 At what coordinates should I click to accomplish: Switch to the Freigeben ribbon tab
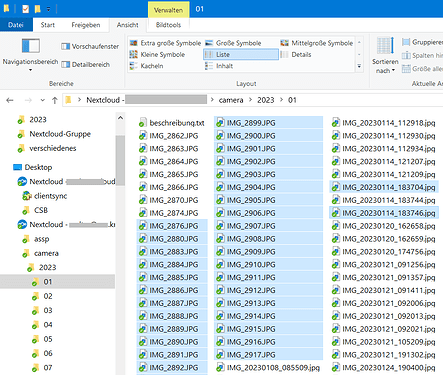point(86,25)
